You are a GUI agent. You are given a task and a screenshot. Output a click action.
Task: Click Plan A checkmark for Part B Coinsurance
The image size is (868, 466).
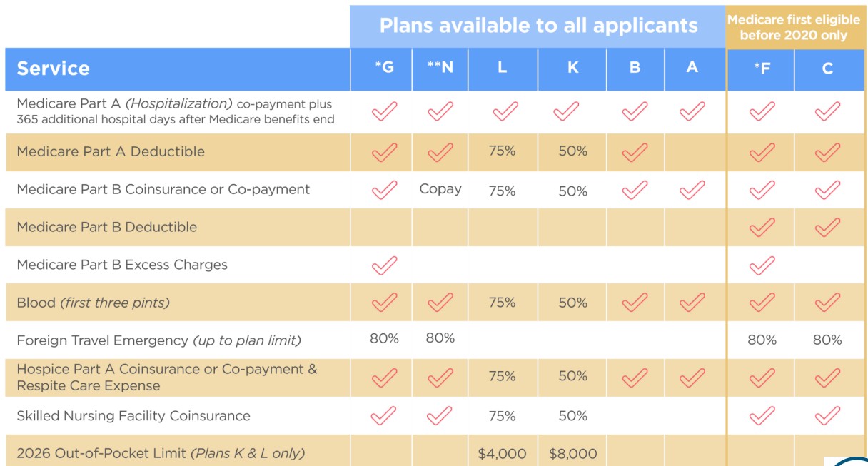click(691, 190)
